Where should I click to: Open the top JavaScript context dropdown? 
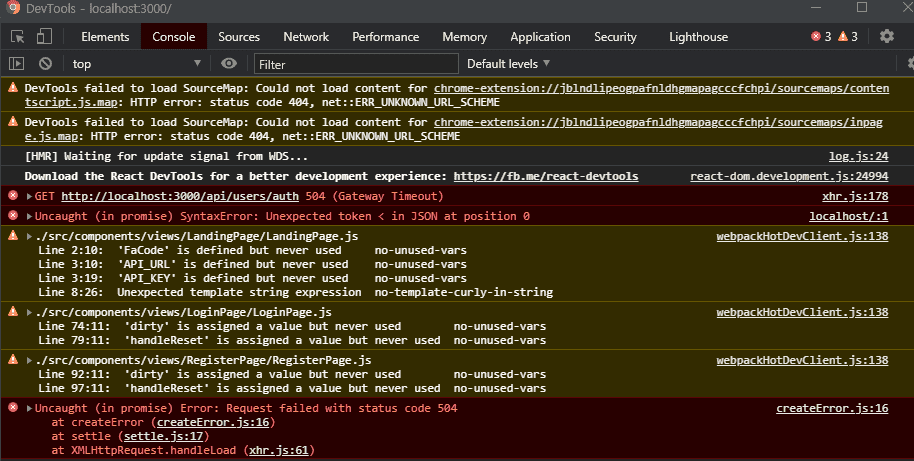click(136, 64)
